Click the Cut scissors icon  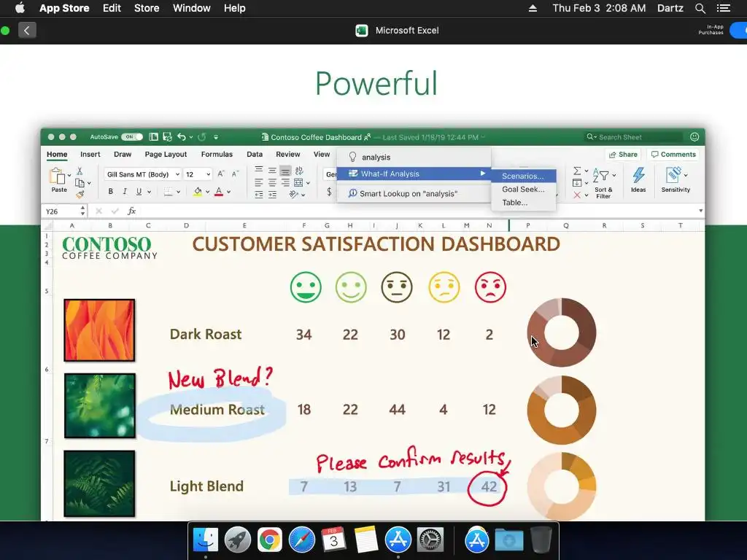point(80,171)
